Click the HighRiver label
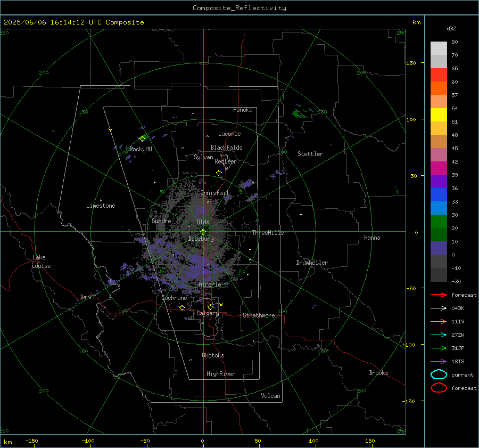Viewport: 479px width, 448px height. click(221, 374)
